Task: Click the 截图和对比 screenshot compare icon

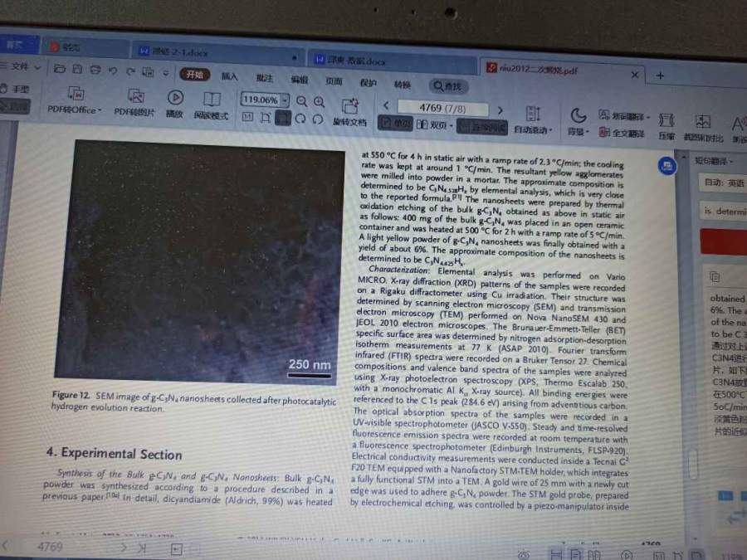Action: (x=703, y=121)
